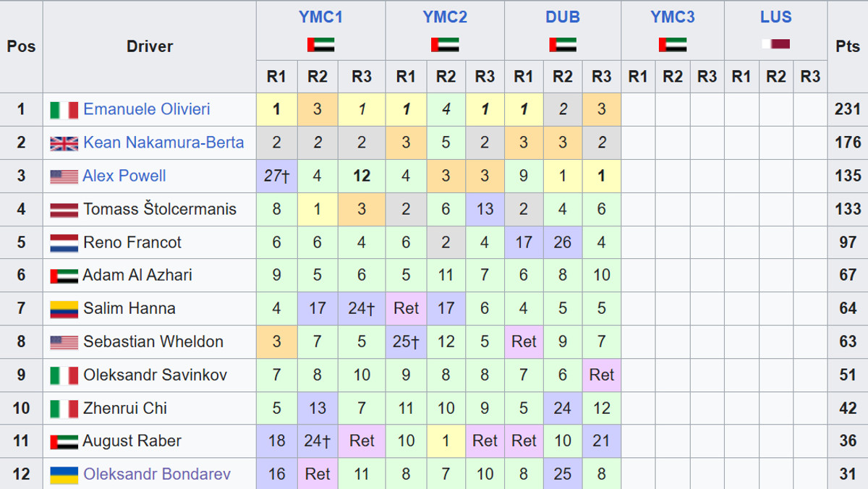
Task: Open the YMC1 round link
Action: [320, 17]
